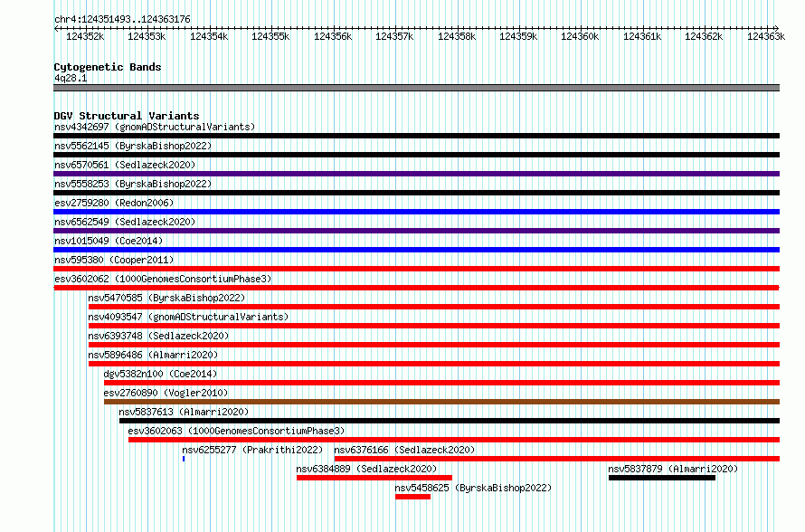Click the black bar of nsv4342697
805x532 pixels.
coord(416,136)
